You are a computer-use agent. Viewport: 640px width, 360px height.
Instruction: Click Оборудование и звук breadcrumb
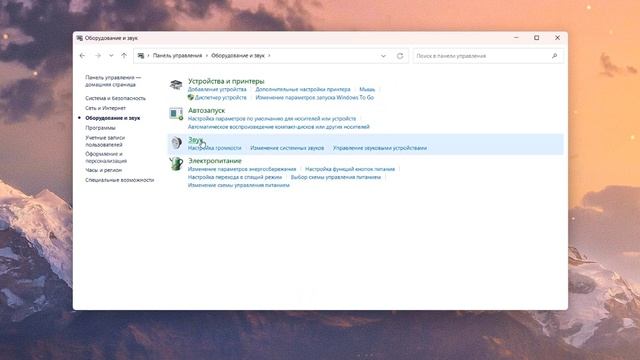coord(238,56)
